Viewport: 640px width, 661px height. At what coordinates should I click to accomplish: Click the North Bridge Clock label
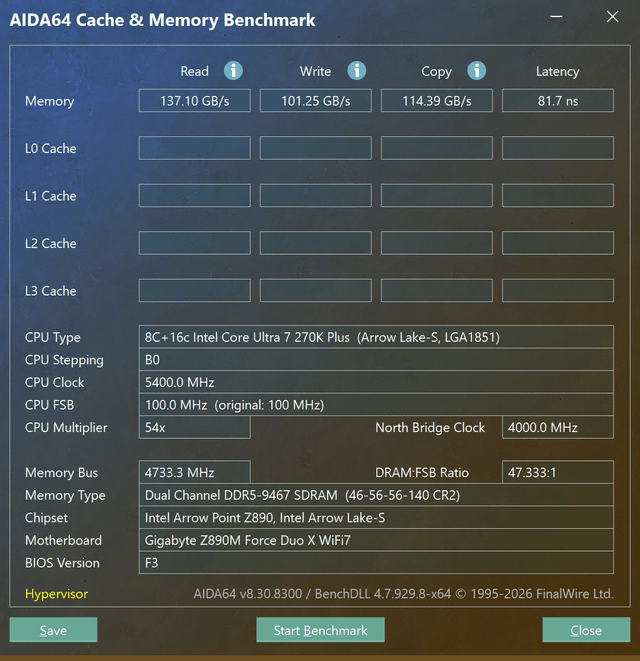coord(430,428)
